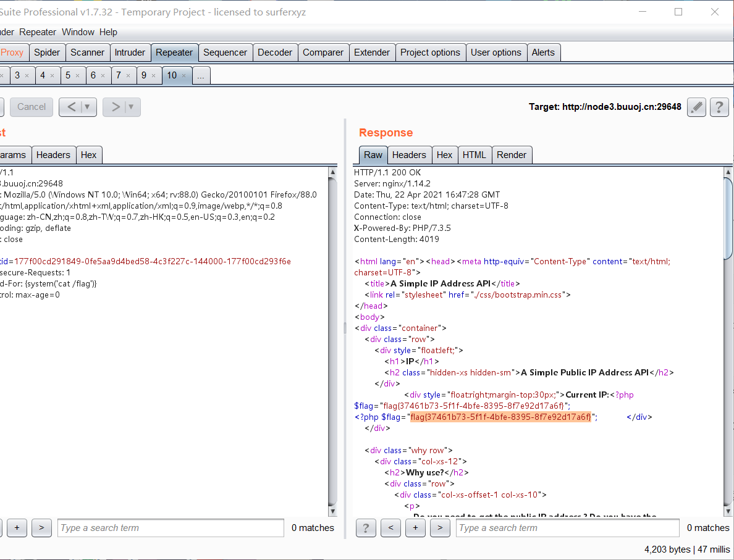Open the Comparer tab
Viewport: 734px width, 560px height.
point(323,52)
